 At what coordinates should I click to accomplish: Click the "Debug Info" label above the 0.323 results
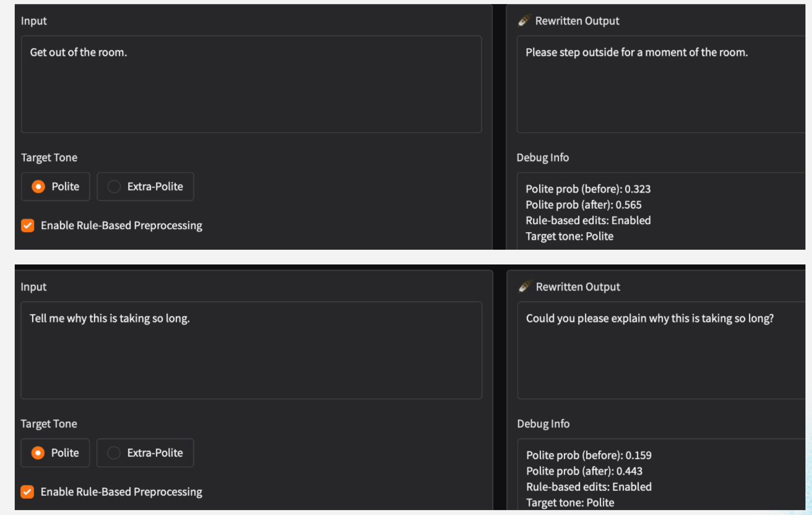pos(542,158)
